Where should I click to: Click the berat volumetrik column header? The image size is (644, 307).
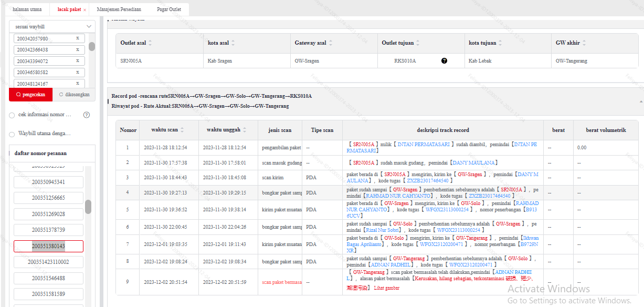[x=606, y=130]
